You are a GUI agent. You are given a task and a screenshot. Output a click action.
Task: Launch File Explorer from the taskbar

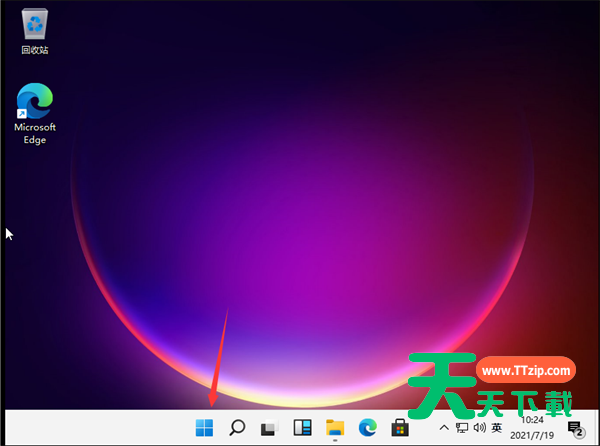point(335,428)
